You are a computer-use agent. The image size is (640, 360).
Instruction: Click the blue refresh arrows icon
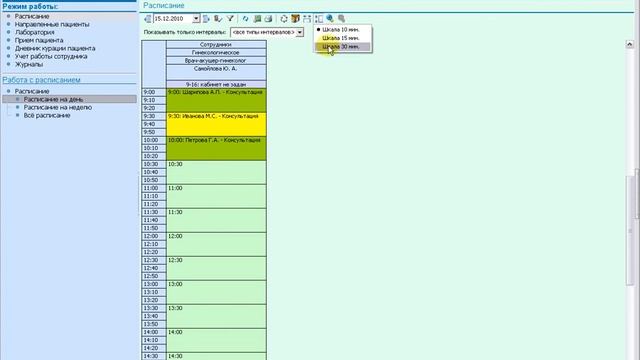tap(245, 19)
